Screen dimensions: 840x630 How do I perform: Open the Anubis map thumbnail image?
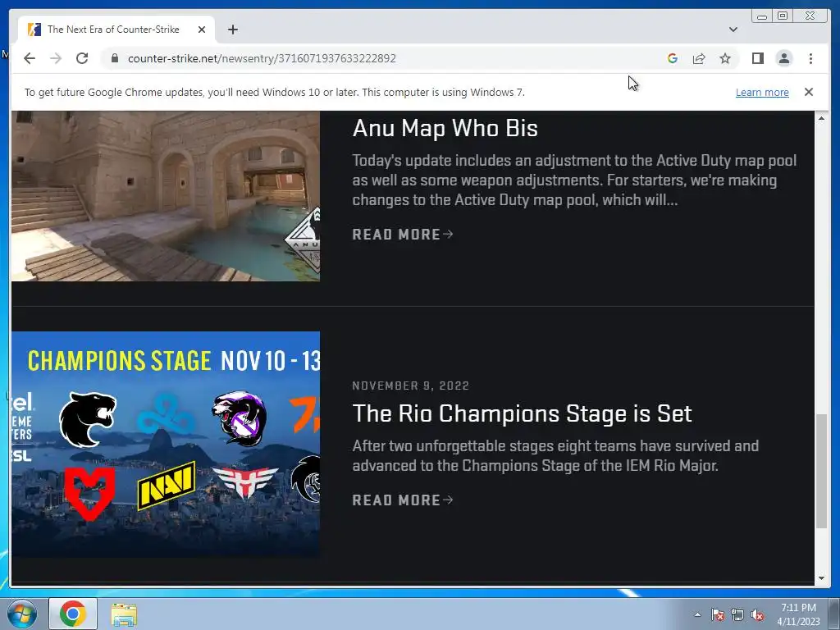166,196
